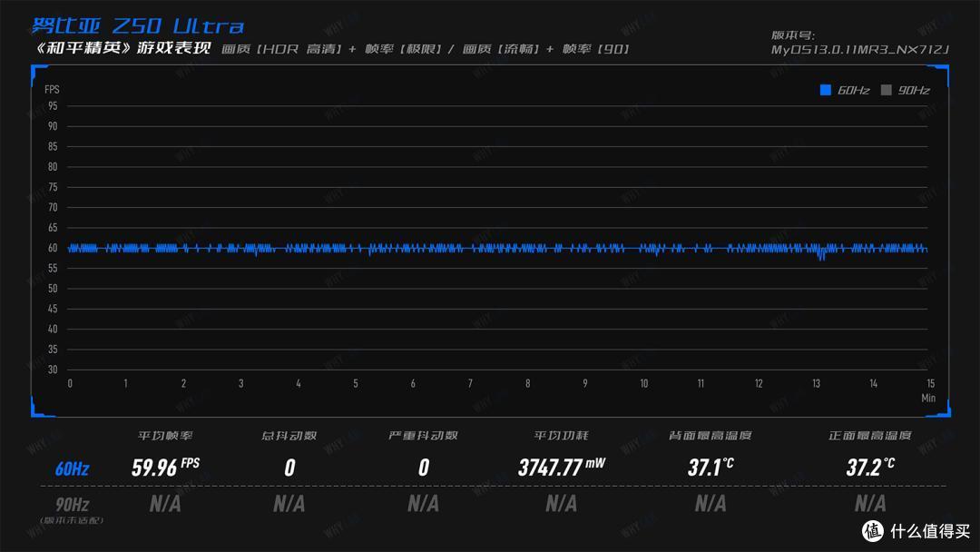Click the 背面最高温度 column header
980x552 pixels.
(710, 436)
